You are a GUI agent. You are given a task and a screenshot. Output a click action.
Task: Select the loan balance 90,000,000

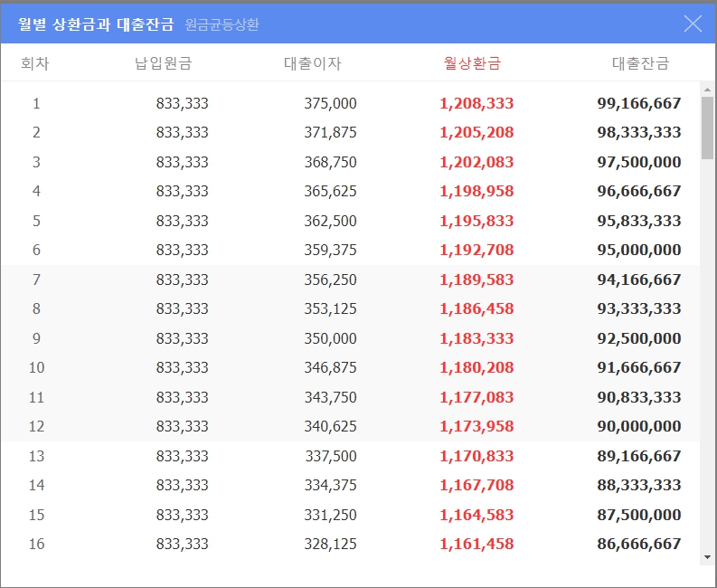[639, 426]
